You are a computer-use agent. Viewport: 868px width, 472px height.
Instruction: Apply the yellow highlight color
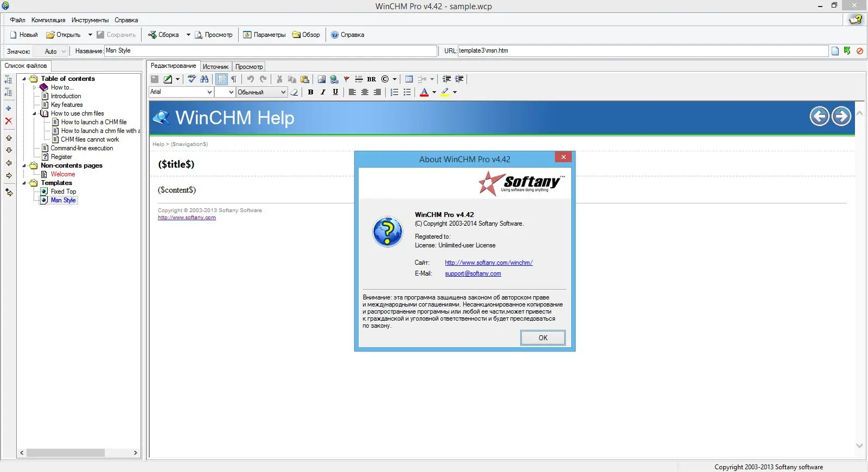point(445,92)
